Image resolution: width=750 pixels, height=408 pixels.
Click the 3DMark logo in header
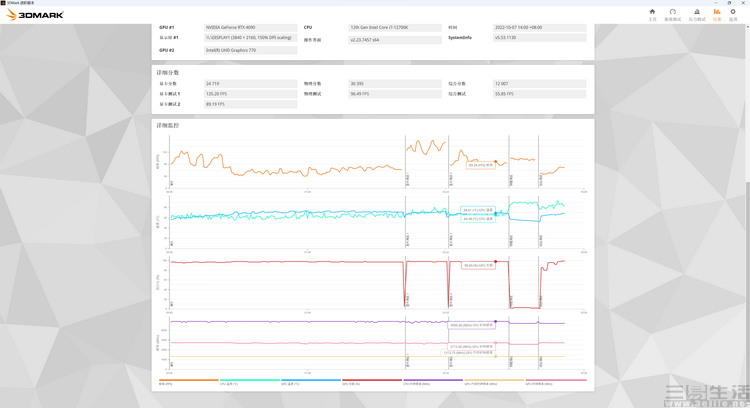click(x=34, y=15)
